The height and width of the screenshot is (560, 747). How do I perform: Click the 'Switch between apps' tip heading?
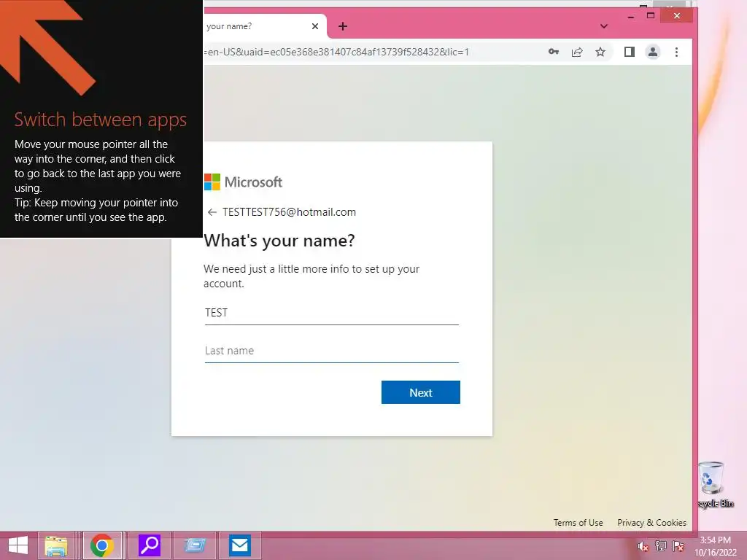pyautogui.click(x=101, y=119)
